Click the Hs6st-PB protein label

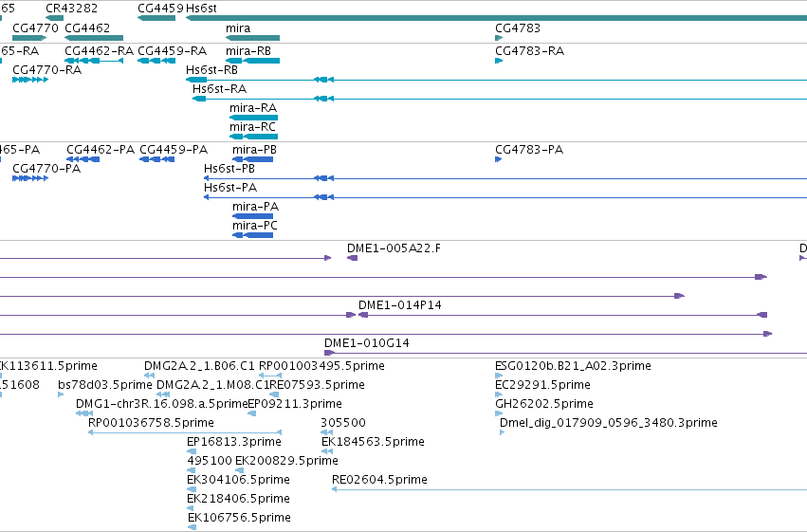(229, 169)
